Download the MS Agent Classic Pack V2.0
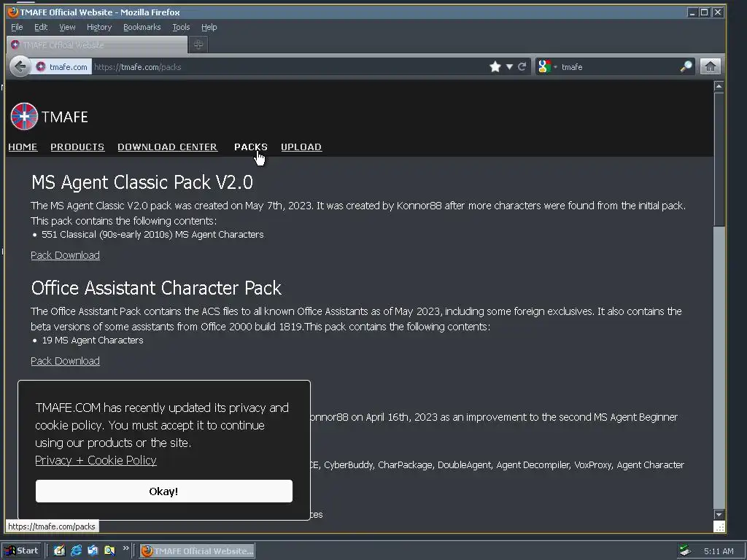The image size is (747, 560). click(65, 255)
